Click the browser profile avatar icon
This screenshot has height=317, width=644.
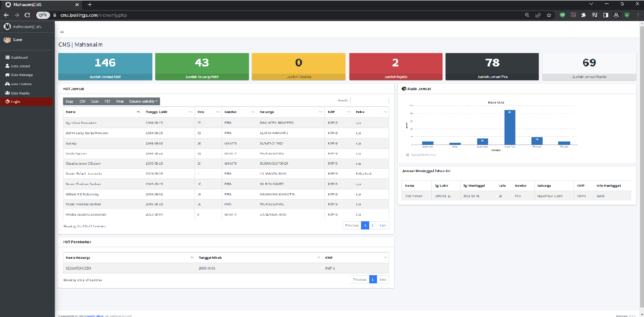pyautogui.click(x=616, y=15)
